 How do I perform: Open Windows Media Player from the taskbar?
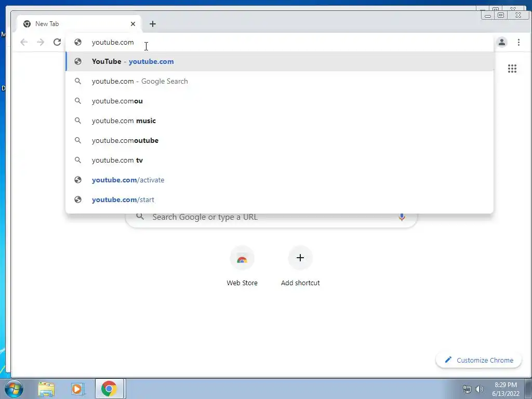pyautogui.click(x=77, y=389)
